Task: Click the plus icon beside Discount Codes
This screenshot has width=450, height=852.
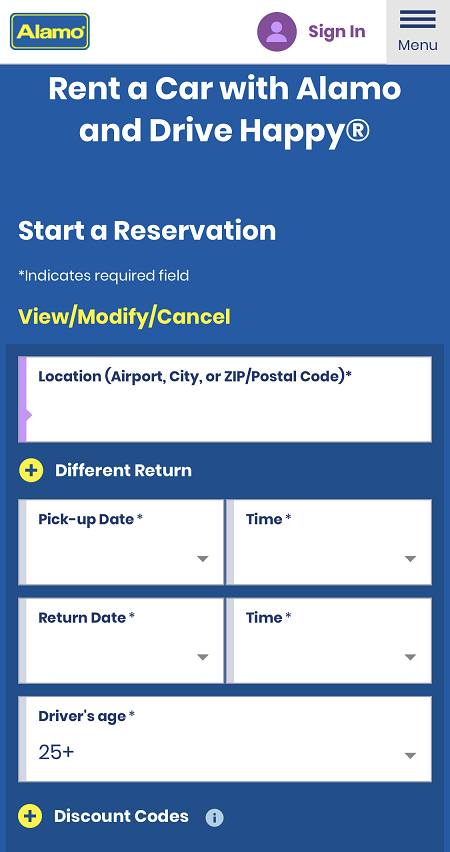Action: [x=30, y=816]
